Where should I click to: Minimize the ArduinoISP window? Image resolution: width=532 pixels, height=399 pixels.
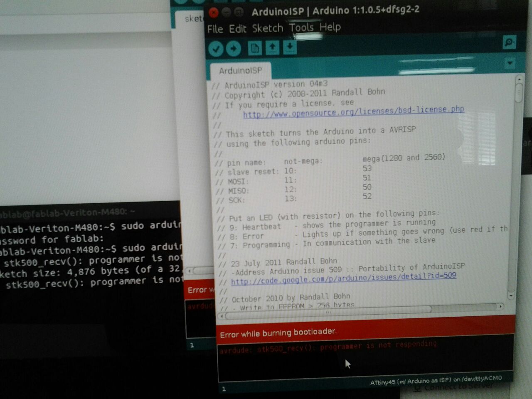click(x=226, y=12)
